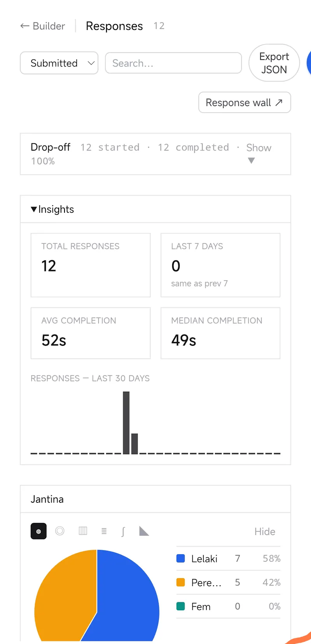311x644 pixels.
Task: Expand drop-off details with Show
Action: [259, 153]
